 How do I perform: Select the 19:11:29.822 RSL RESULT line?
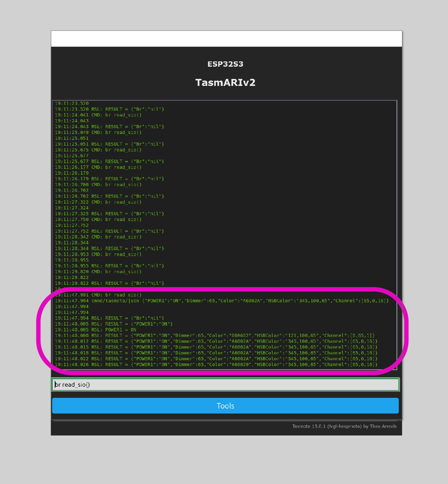pyautogui.click(x=110, y=283)
